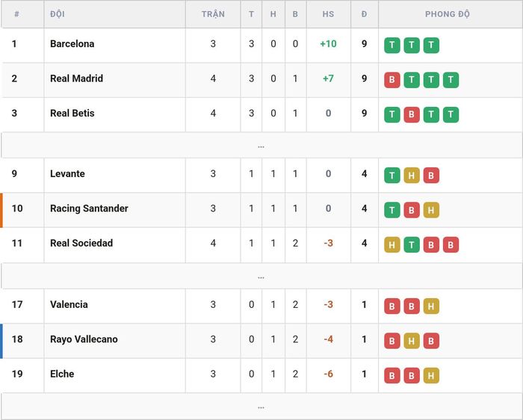
Task: Open the Racing Santander team link
Action: point(89,209)
